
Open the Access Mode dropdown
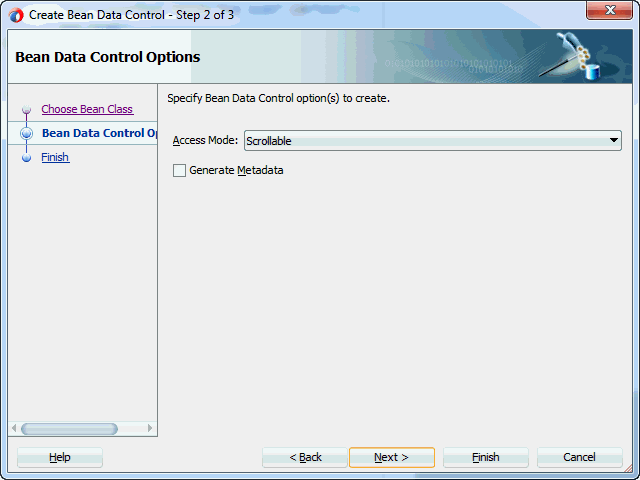[x=433, y=141]
